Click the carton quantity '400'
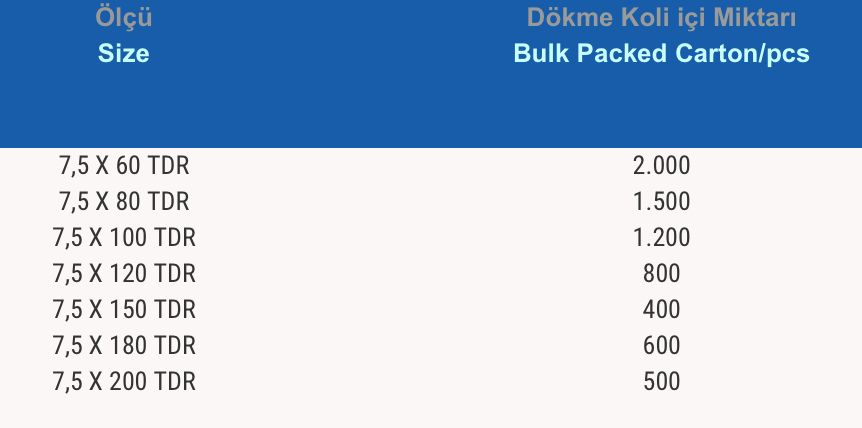Image resolution: width=862 pixels, height=428 pixels. (x=661, y=310)
